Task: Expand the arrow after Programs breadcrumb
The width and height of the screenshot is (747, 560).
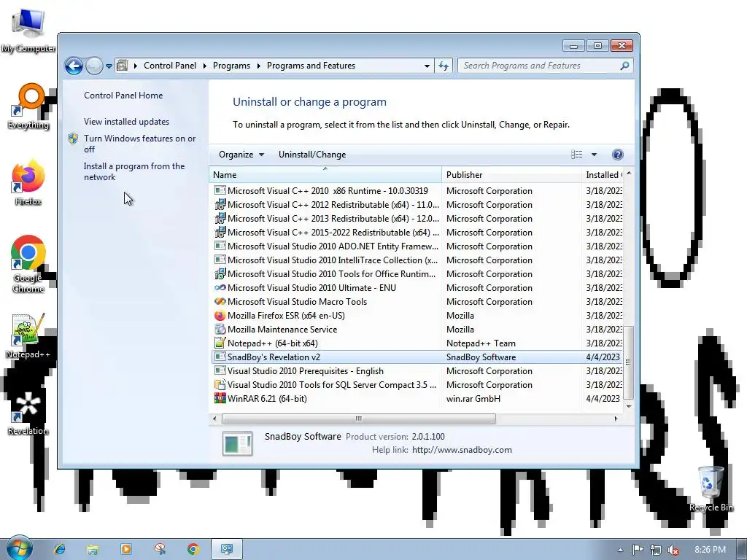Action: pyautogui.click(x=259, y=66)
